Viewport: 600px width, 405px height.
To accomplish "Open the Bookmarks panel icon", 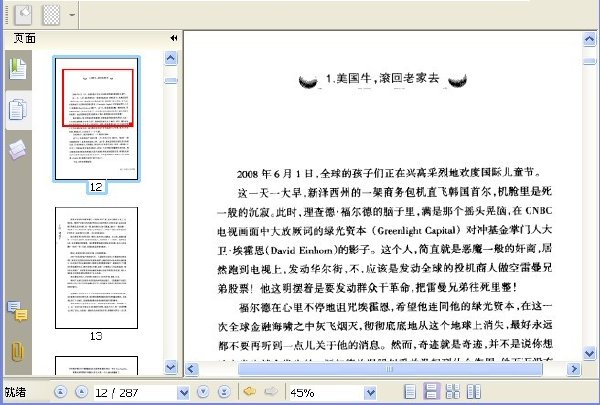I will (x=18, y=69).
